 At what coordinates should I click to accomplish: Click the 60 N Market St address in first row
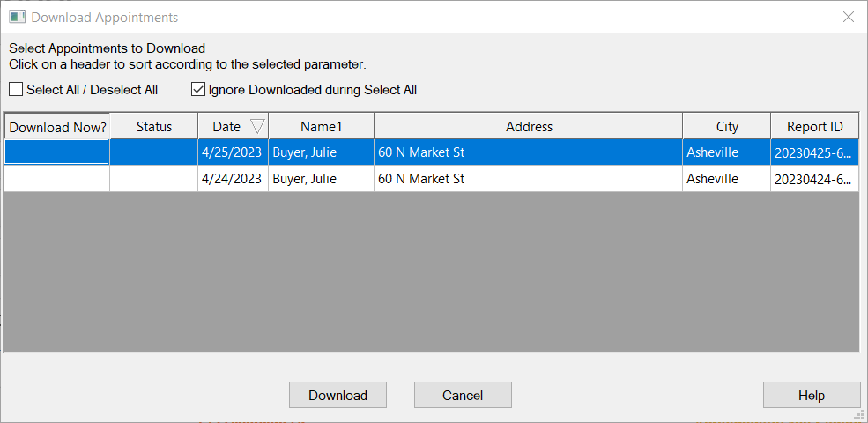tap(421, 152)
